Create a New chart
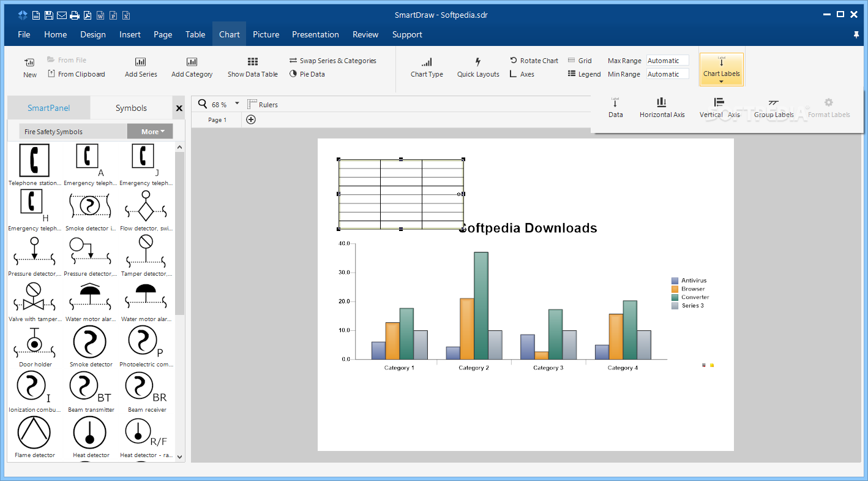Viewport: 868px width, 481px height. coord(30,68)
